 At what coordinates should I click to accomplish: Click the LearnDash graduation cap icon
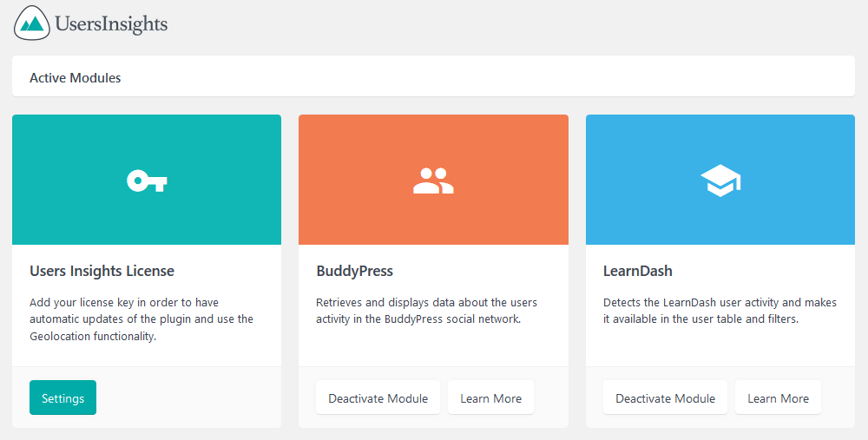point(720,180)
